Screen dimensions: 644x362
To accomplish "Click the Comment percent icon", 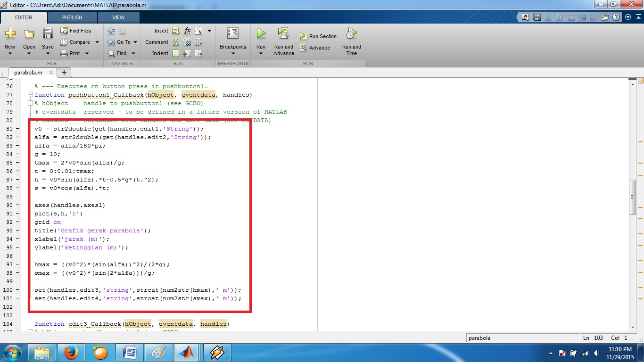I will point(176,42).
